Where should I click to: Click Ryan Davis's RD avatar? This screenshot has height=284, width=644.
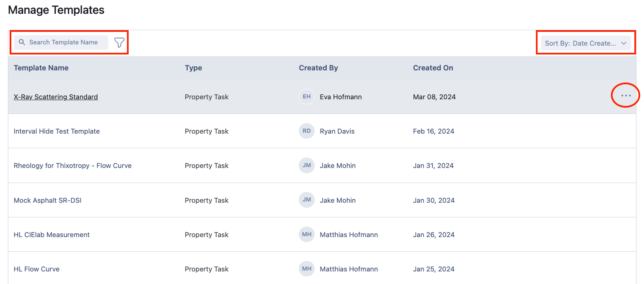(306, 131)
